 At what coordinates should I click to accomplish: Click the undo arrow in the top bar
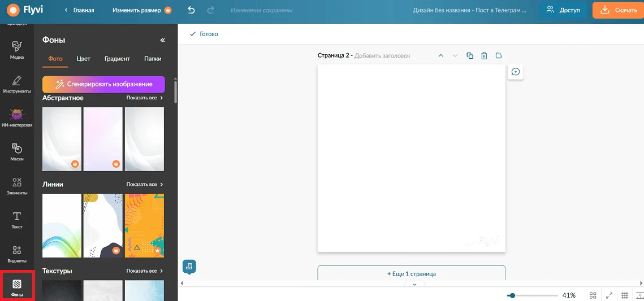coord(191,10)
